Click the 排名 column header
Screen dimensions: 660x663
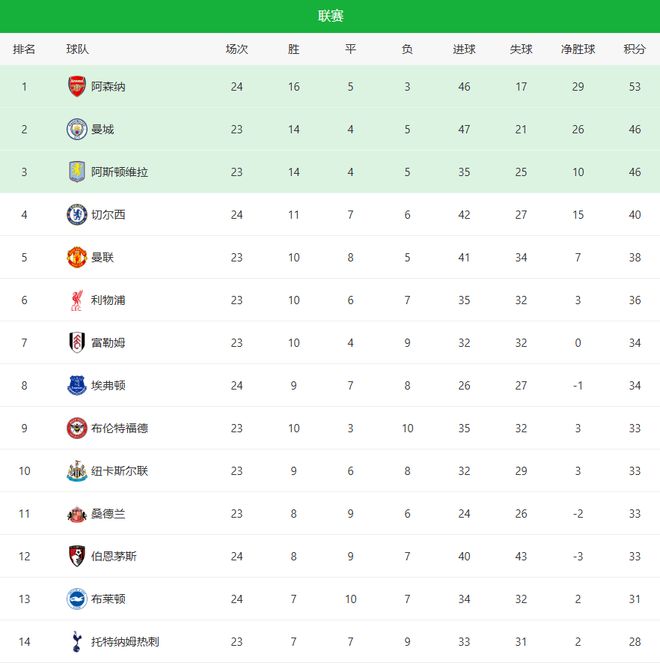point(24,49)
